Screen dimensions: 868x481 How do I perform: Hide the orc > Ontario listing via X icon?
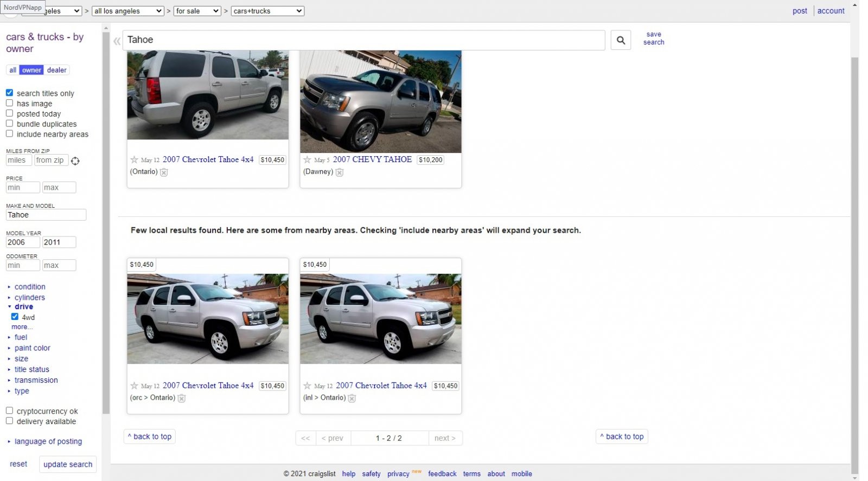coord(182,399)
